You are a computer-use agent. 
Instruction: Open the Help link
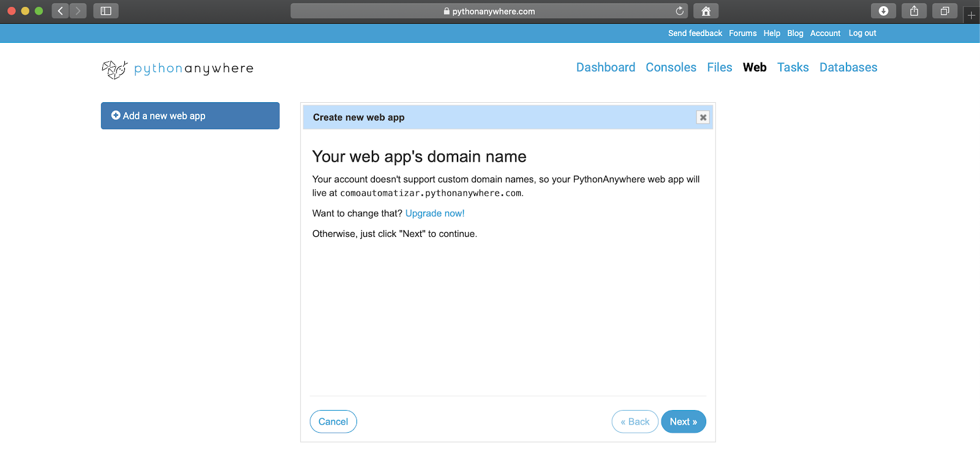click(x=772, y=33)
